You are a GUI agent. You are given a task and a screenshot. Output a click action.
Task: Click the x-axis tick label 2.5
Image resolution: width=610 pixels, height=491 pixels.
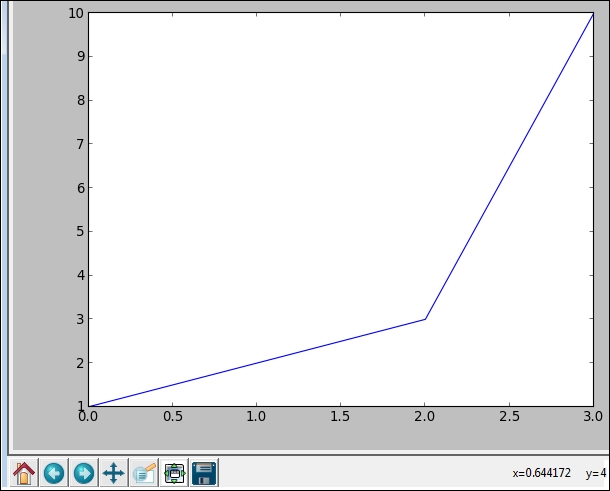click(509, 417)
